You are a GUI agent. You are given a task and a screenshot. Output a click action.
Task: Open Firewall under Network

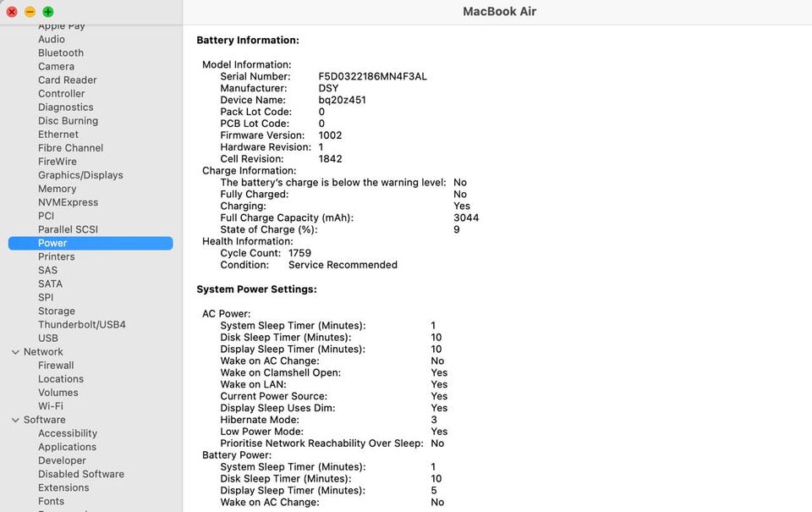tap(56, 366)
